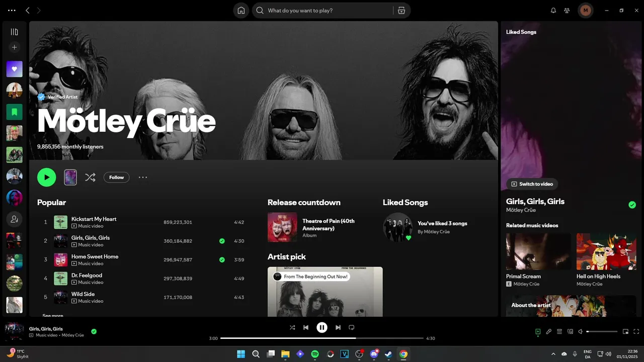Go forward with the right arrow
The height and width of the screenshot is (362, 644).
39,10
